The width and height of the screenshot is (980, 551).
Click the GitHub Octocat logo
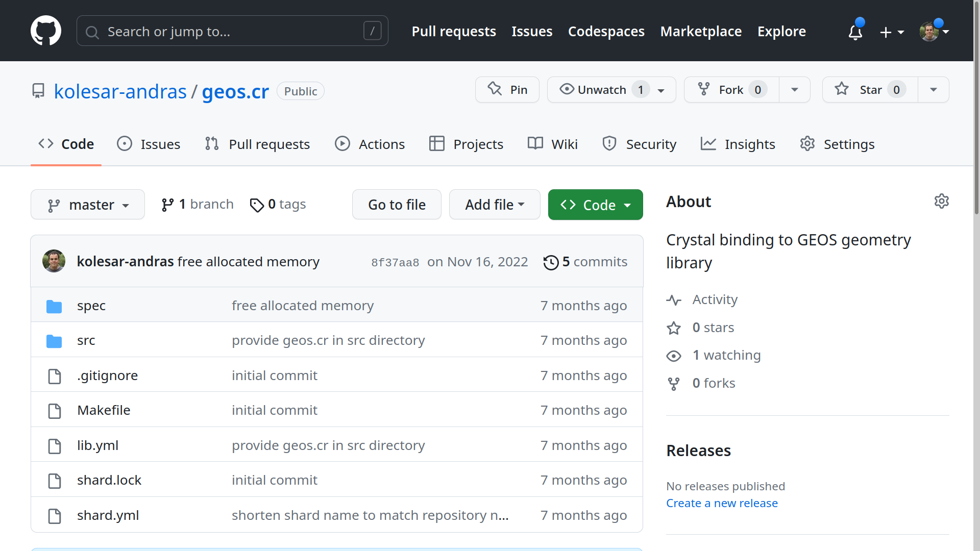coord(46,31)
